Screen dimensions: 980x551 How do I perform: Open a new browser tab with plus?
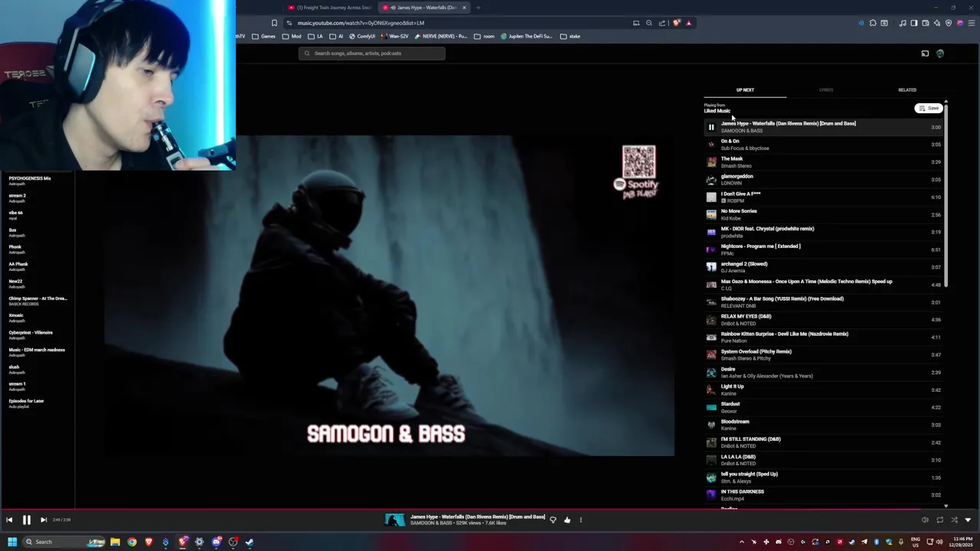478,8
